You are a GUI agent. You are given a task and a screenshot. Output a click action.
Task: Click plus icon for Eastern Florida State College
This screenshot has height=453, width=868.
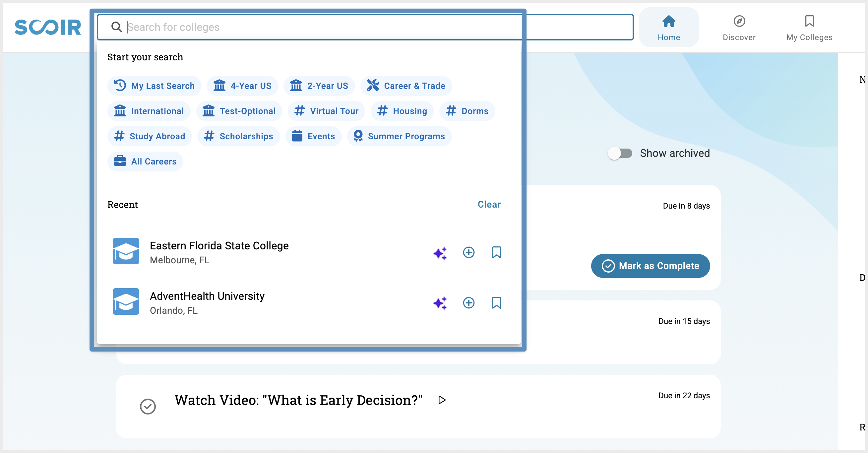coord(468,252)
